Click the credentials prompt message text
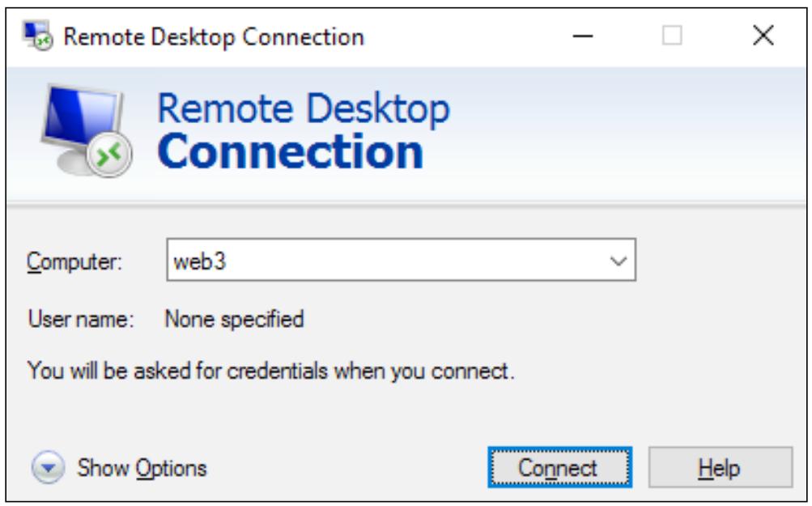Screen dimensions: 812x506 [271, 372]
